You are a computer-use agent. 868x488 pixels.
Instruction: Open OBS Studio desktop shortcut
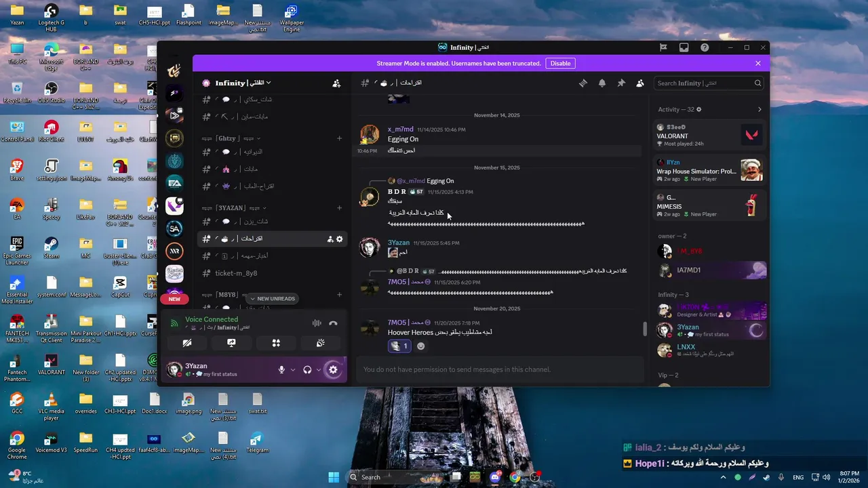pyautogui.click(x=51, y=93)
